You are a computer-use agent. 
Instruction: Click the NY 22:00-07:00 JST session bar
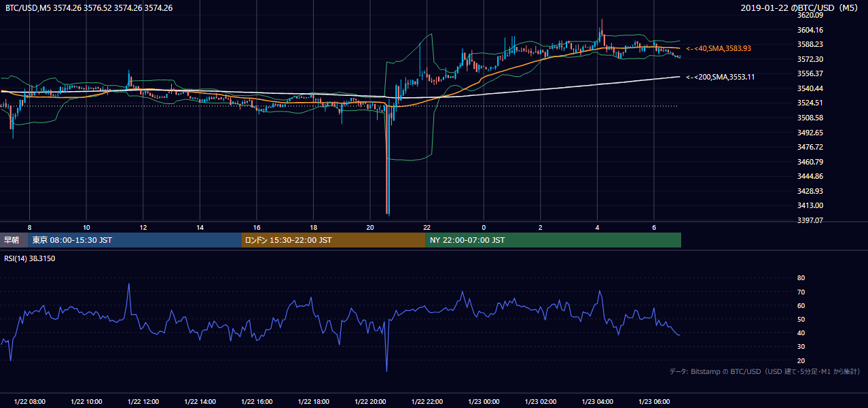tap(554, 240)
